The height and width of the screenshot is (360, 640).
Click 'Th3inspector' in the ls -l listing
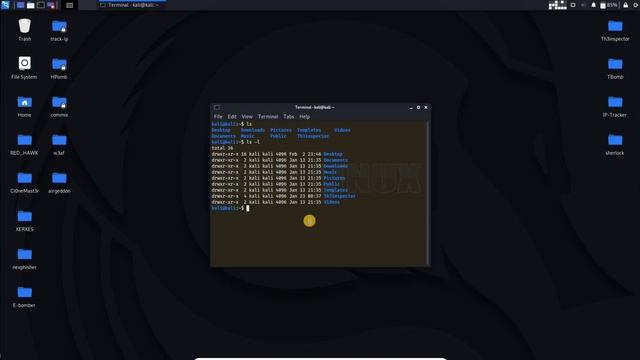tap(340, 196)
